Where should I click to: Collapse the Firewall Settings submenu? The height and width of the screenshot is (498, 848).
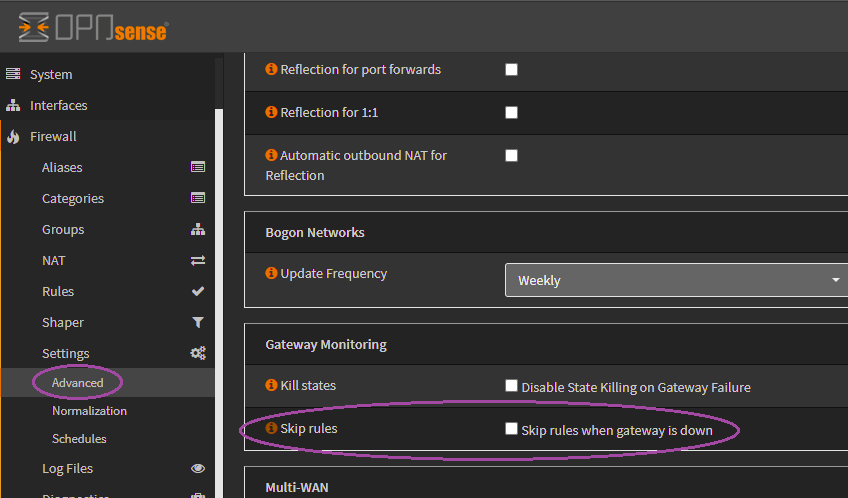click(x=66, y=353)
